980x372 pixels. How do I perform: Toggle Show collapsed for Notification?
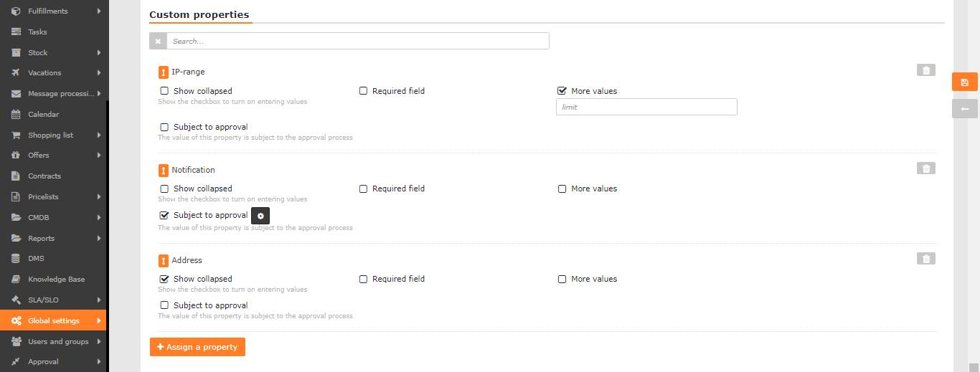coord(164,189)
